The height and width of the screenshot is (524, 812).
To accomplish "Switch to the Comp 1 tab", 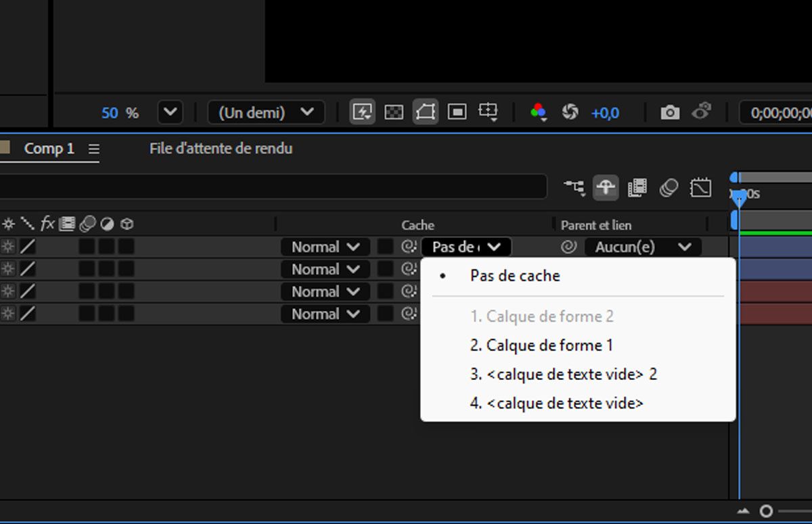I will [x=49, y=149].
